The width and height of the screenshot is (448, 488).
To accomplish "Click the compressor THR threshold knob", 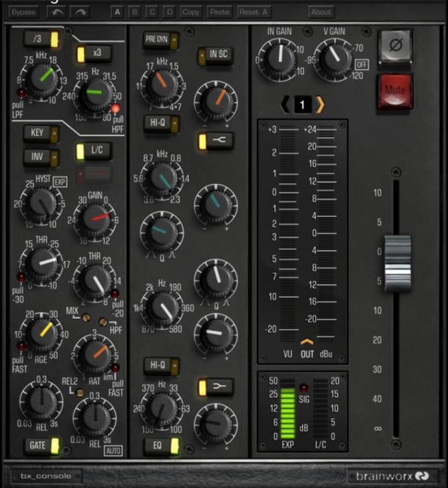I will [95, 280].
